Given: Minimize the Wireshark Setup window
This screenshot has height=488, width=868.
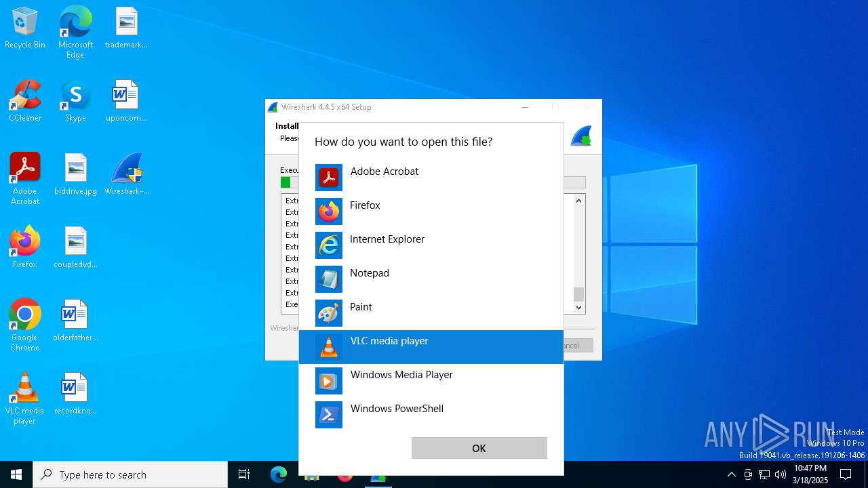Looking at the screenshot, I should pyautogui.click(x=525, y=107).
